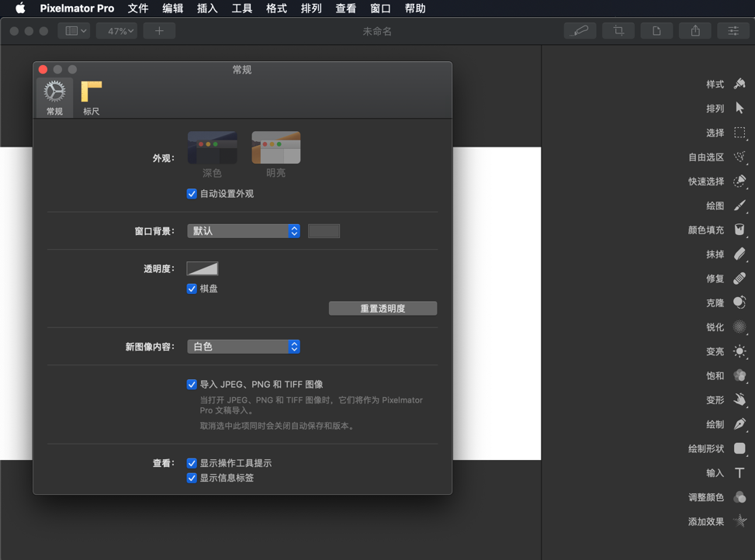The image size is (755, 560).
Task: Open the 文件 menu
Action: (138, 9)
